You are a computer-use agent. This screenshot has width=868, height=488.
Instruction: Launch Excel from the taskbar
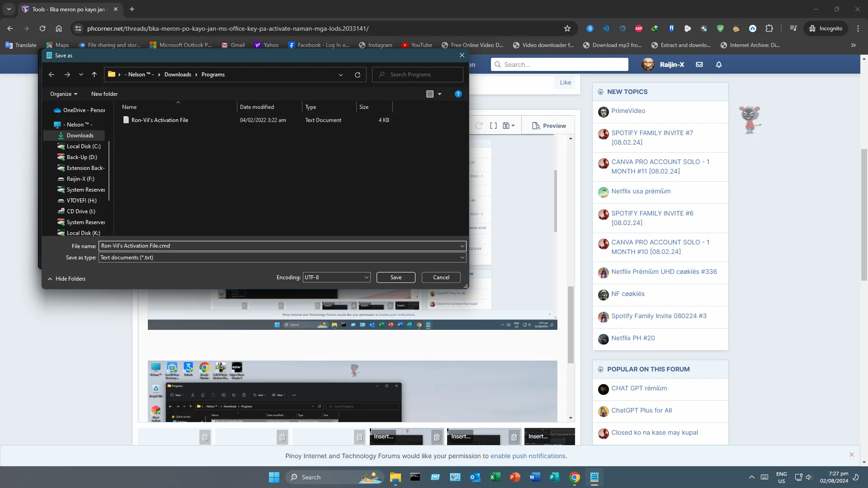click(495, 477)
